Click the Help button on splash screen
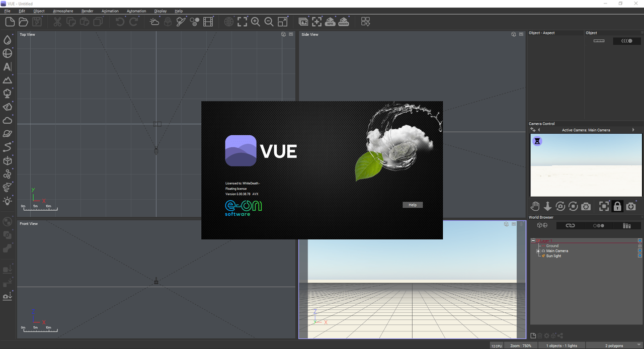Screen dimensions: 644x349 coord(413,205)
